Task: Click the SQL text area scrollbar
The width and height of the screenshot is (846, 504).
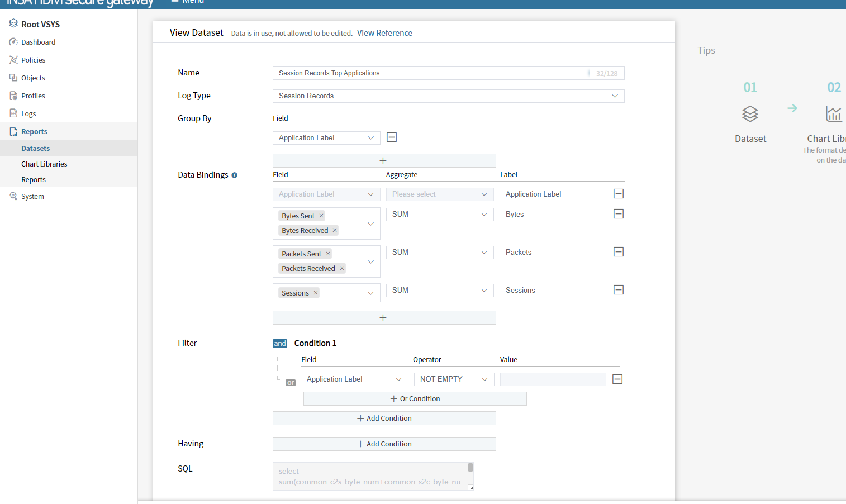Action: coord(470,468)
